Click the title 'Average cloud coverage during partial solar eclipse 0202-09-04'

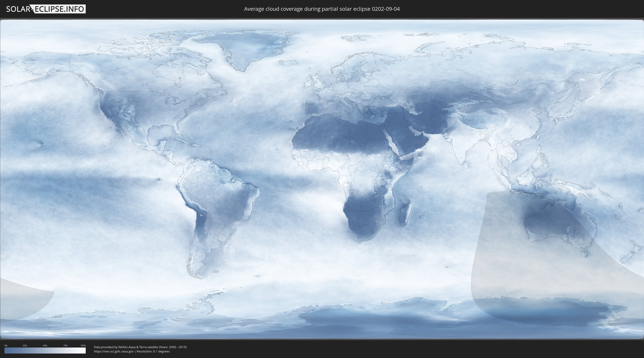322,9
